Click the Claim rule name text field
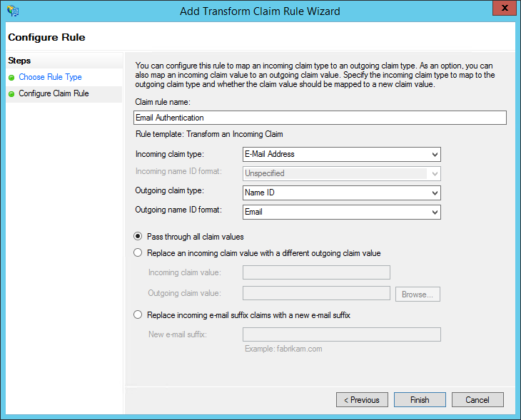The image size is (521, 420). click(x=320, y=118)
